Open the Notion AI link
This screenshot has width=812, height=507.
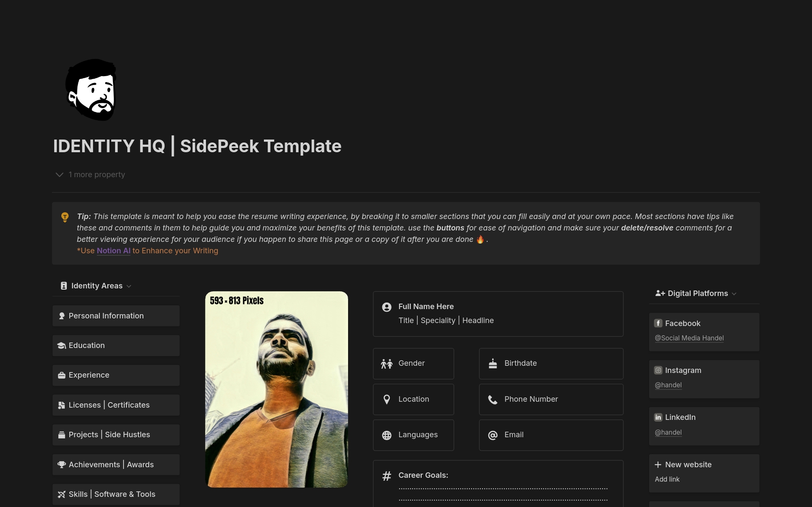click(113, 251)
